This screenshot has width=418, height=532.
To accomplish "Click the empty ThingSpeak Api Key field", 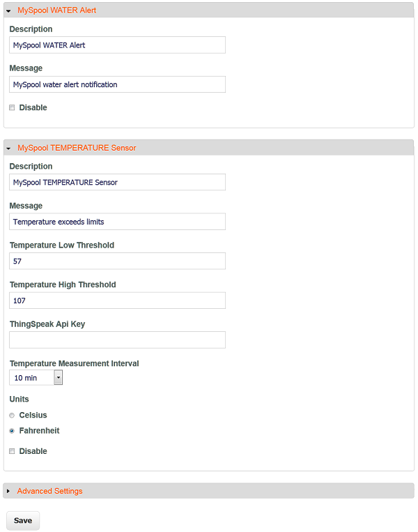I will [117, 340].
